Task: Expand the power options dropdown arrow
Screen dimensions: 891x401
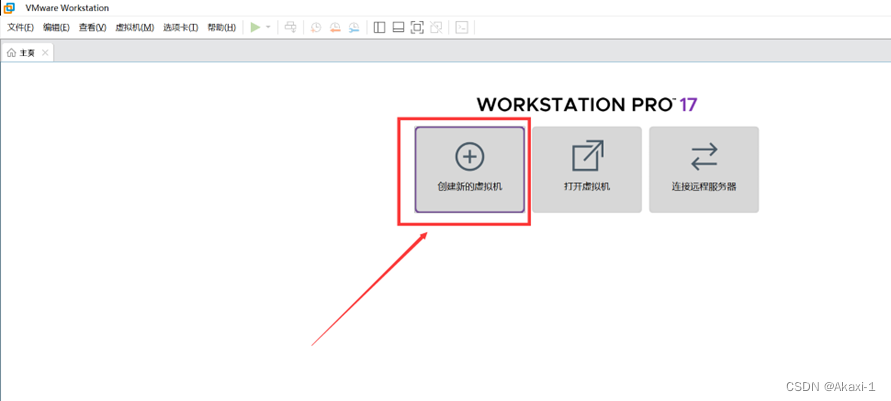Action: (268, 27)
